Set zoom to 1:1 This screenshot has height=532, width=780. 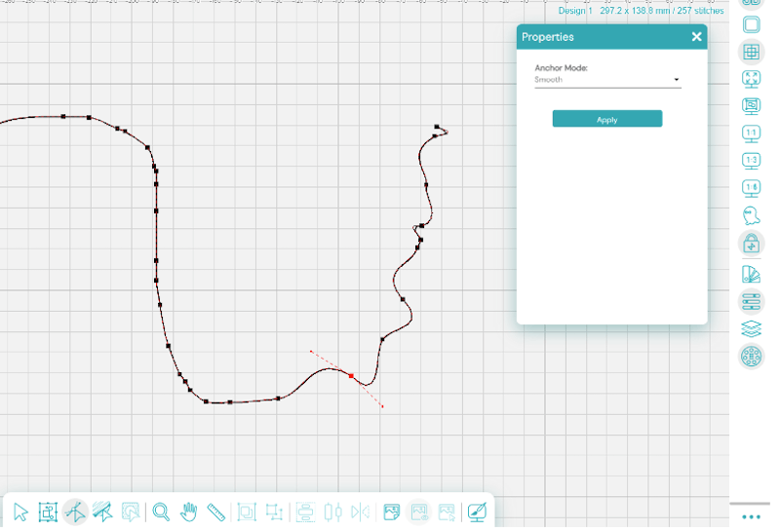point(751,133)
